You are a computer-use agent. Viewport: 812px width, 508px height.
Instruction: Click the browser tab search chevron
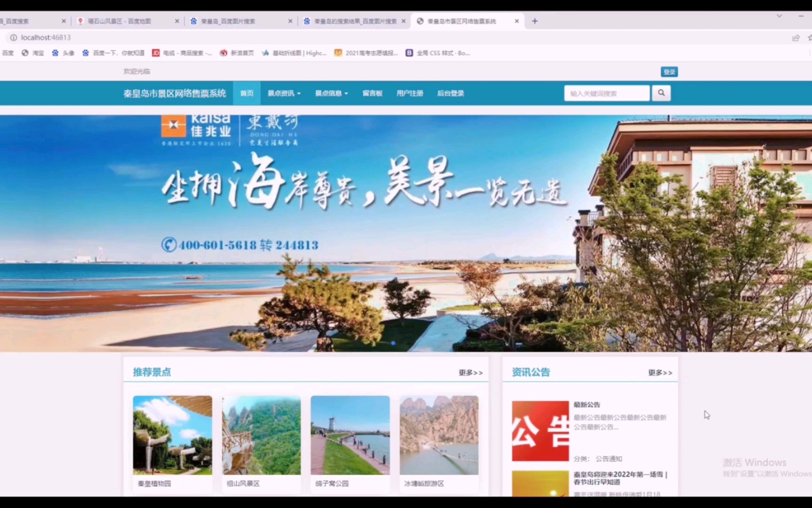tap(779, 16)
